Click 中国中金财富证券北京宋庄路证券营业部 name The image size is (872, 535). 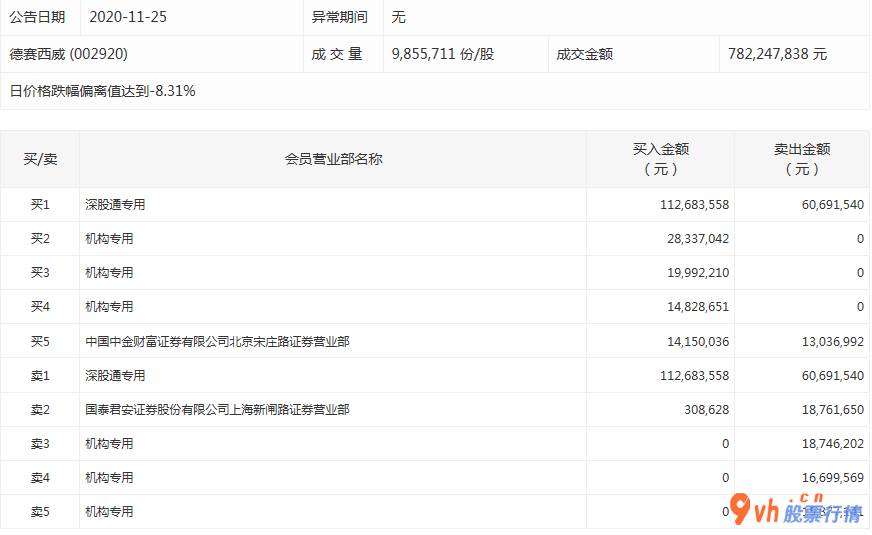(217, 341)
